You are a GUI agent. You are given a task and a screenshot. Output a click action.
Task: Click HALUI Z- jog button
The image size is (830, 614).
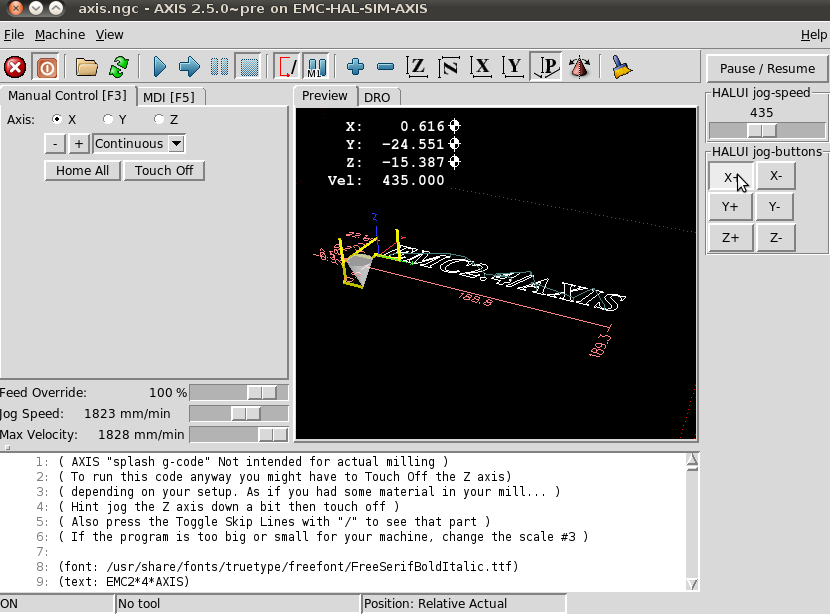(775, 238)
